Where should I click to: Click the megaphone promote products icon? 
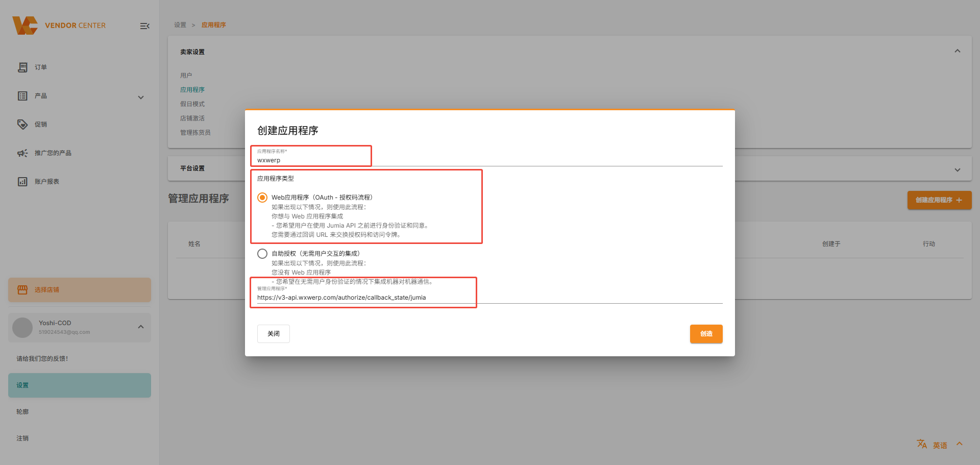22,153
